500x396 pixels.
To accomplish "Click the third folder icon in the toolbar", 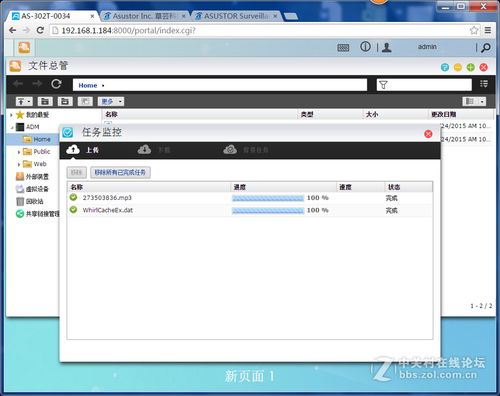I will [65, 101].
